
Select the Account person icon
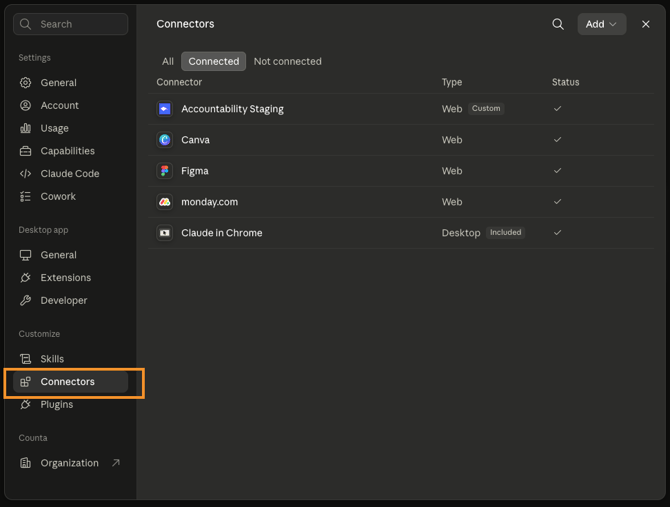click(26, 105)
